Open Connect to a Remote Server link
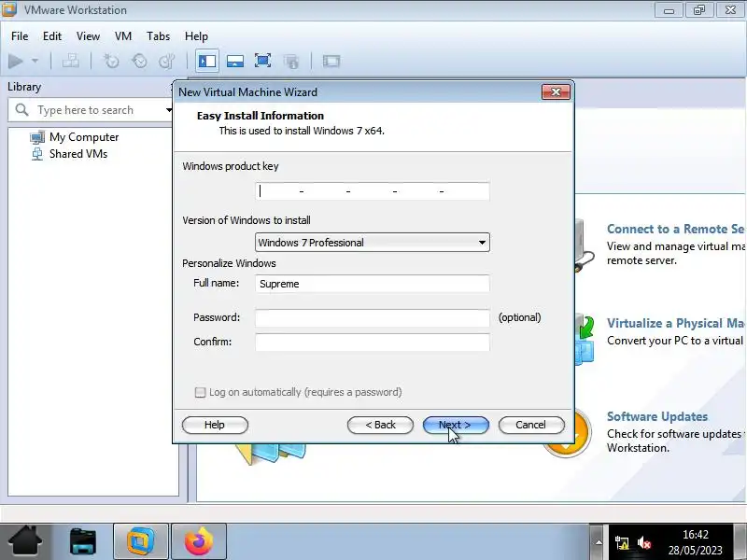 tap(676, 229)
